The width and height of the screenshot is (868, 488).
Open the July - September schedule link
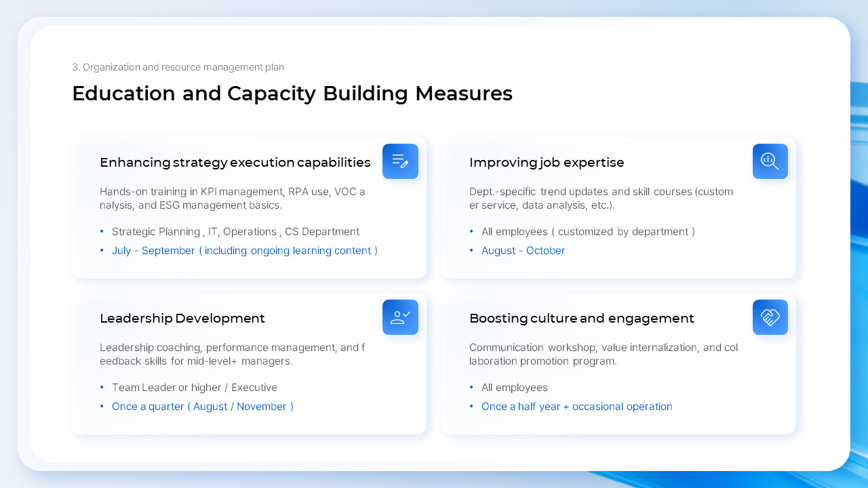(244, 250)
